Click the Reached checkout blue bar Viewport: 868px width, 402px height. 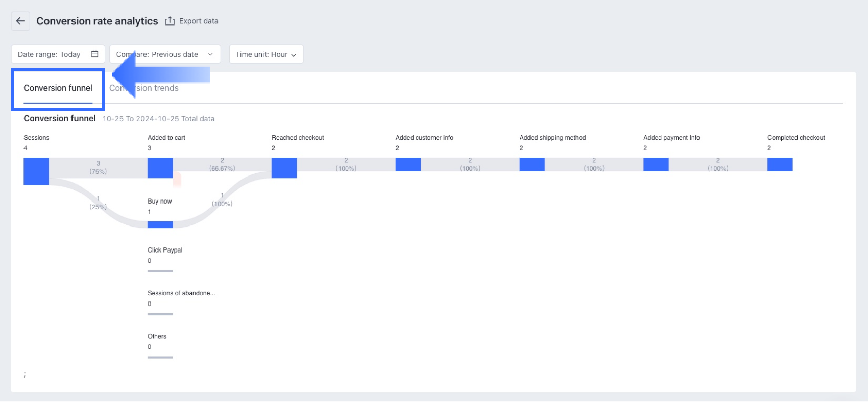(284, 168)
